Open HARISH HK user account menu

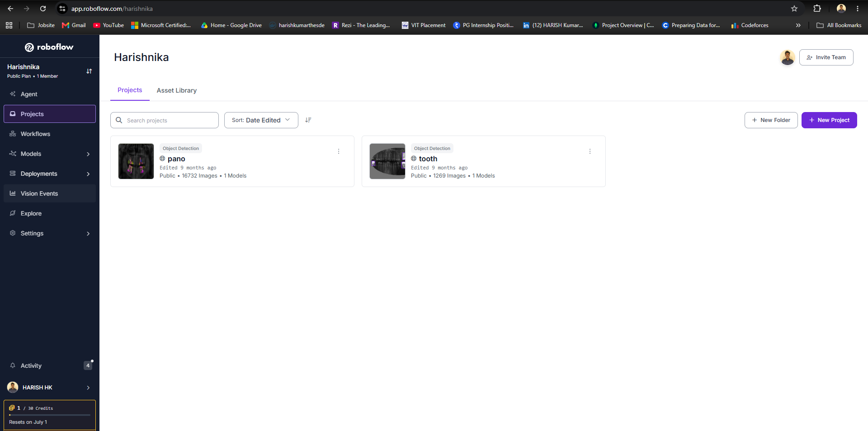[50, 387]
